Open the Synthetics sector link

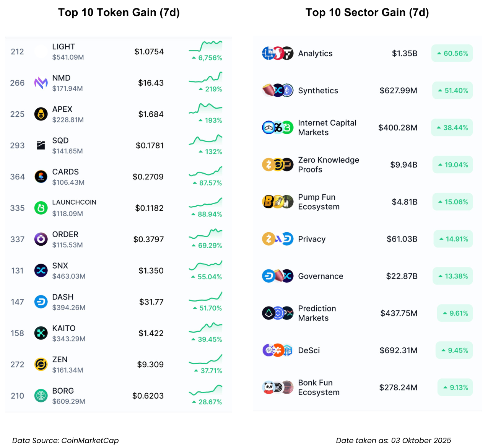click(318, 91)
